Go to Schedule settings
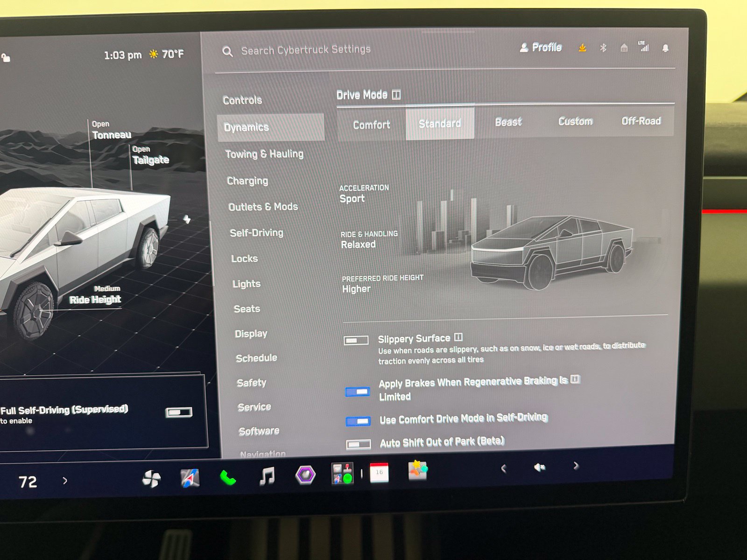The height and width of the screenshot is (560, 747). (256, 358)
